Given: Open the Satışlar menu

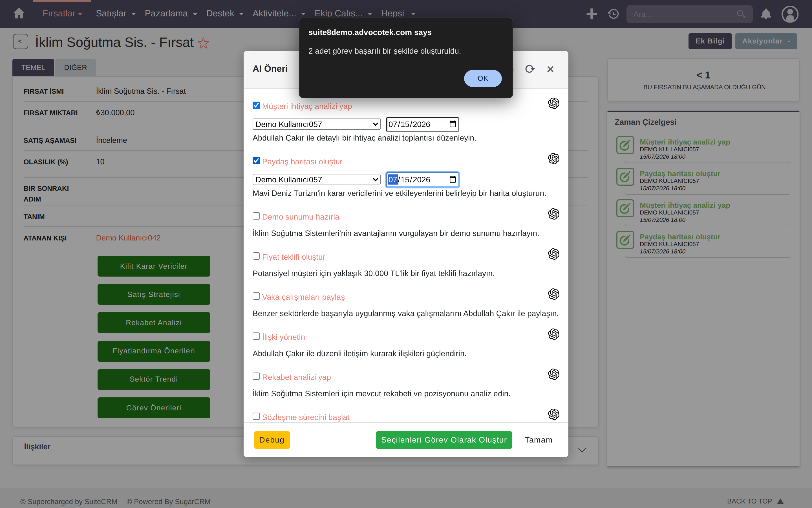Looking at the screenshot, I should pos(115,14).
